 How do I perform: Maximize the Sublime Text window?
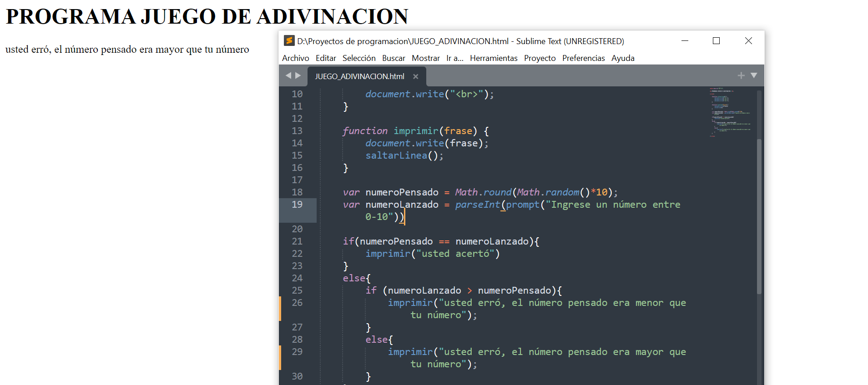(x=716, y=41)
